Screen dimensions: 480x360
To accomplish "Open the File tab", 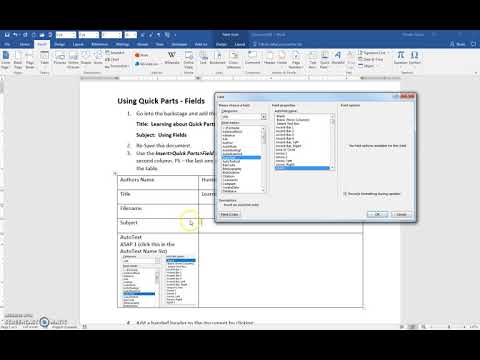I will click(7, 44).
